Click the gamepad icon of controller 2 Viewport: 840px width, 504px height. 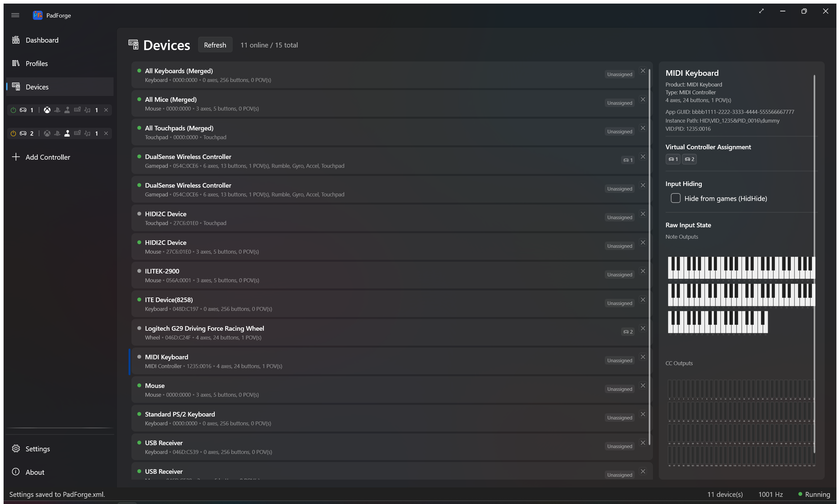coord(23,133)
